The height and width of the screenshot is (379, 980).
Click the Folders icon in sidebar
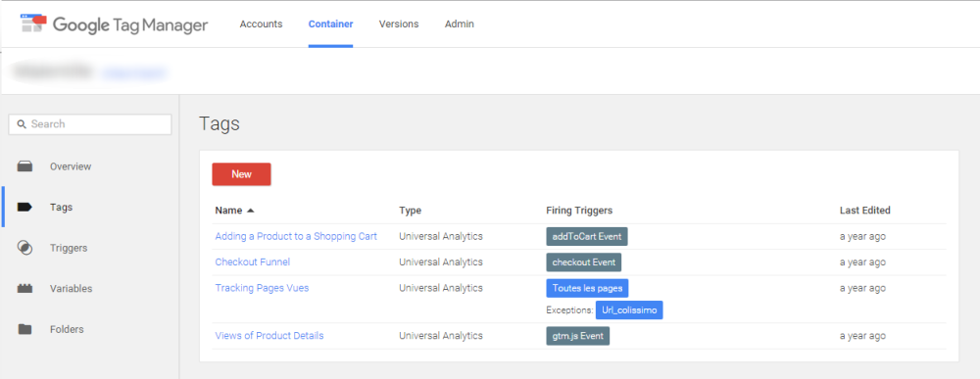pyautogui.click(x=25, y=329)
